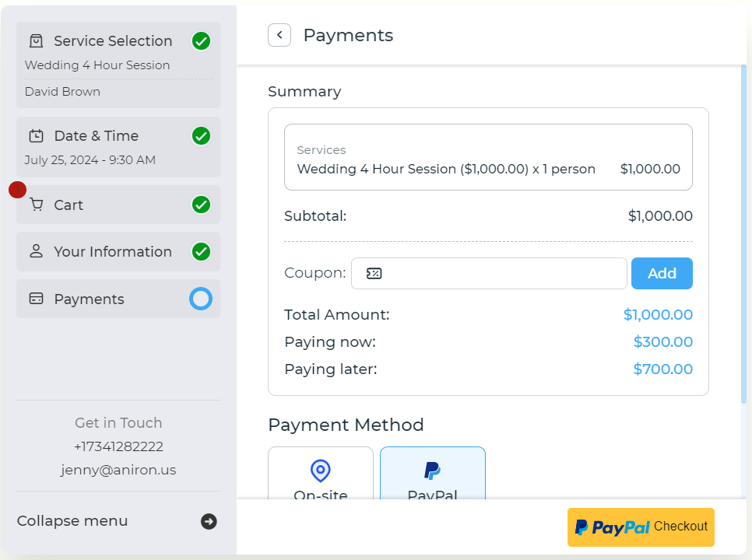Image resolution: width=752 pixels, height=560 pixels.
Task: Click the PayPal Checkout button
Action: point(641,527)
